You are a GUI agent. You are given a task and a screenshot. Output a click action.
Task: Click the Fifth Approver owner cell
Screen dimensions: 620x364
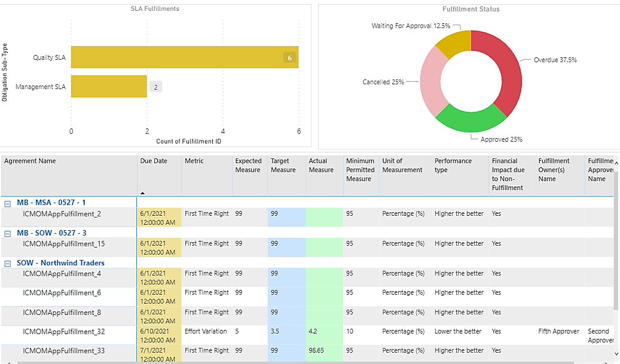click(558, 332)
